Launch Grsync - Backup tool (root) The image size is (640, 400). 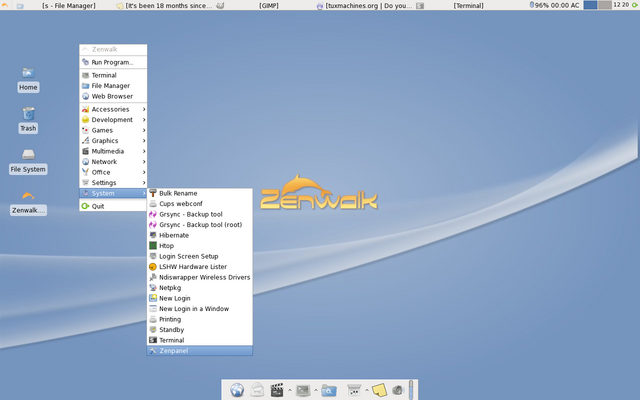(x=200, y=225)
